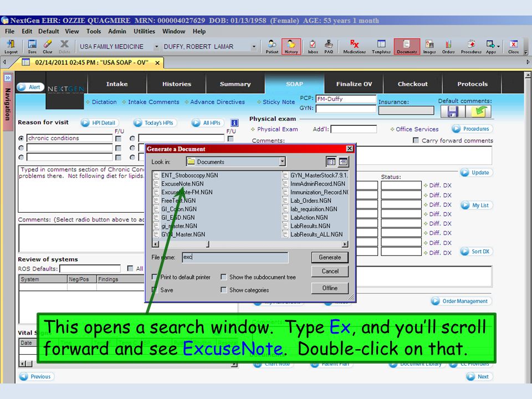
Task: Open the Procedures toolbar icon
Action: [471, 47]
